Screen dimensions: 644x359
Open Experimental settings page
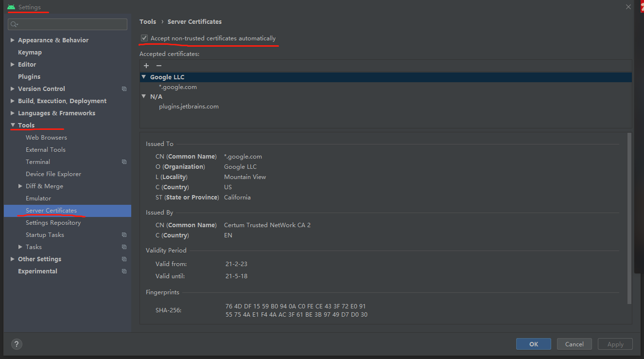click(x=37, y=271)
